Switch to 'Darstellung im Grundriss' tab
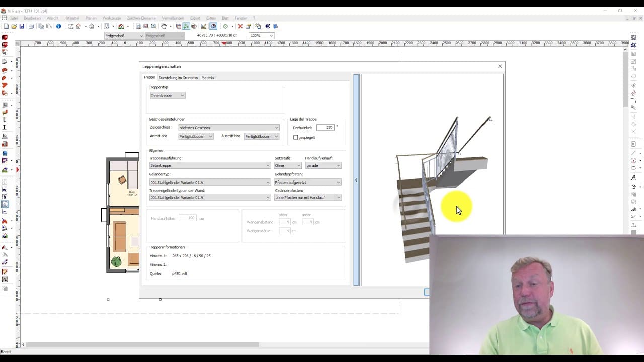This screenshot has width=644, height=362. [178, 78]
